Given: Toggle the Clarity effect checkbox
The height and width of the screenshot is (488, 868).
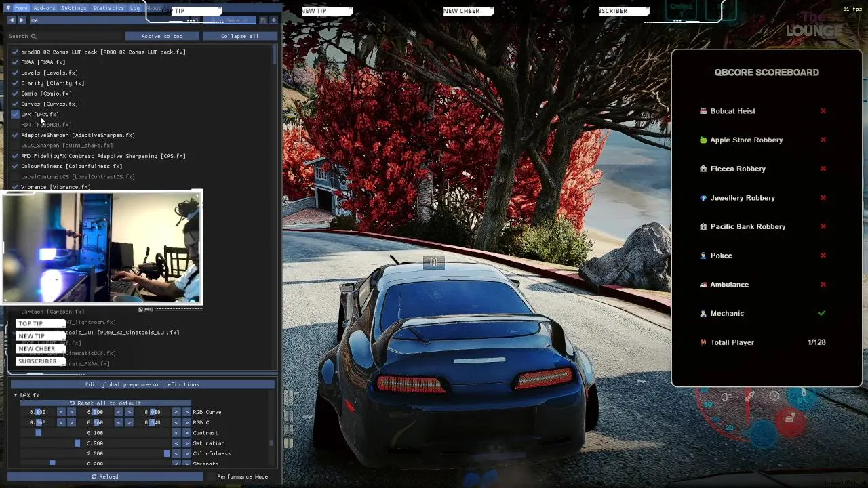Looking at the screenshot, I should pos(15,83).
